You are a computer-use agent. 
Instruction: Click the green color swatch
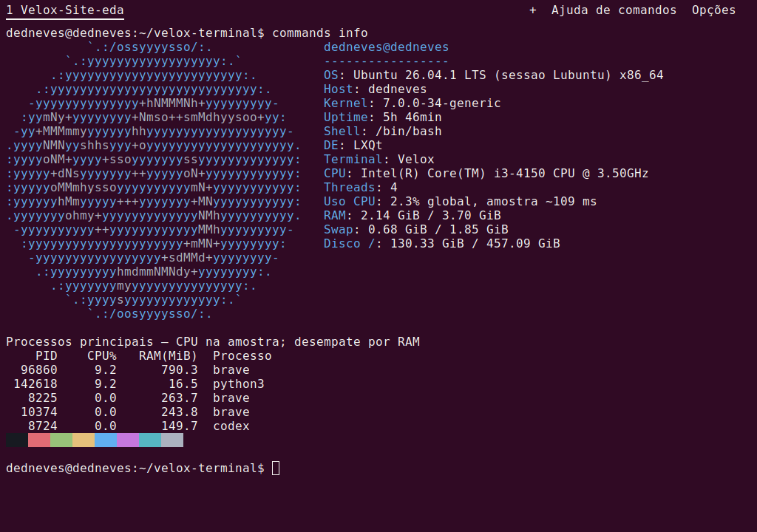coord(61,440)
